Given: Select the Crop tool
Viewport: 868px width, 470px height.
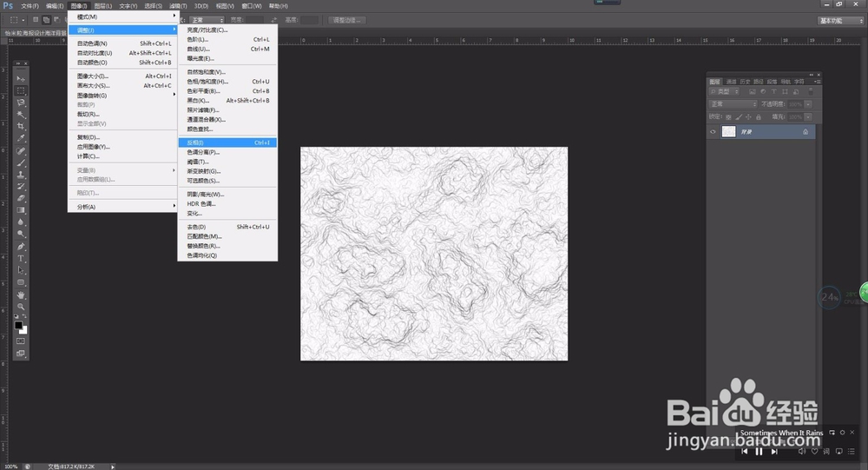Looking at the screenshot, I should point(21,126).
